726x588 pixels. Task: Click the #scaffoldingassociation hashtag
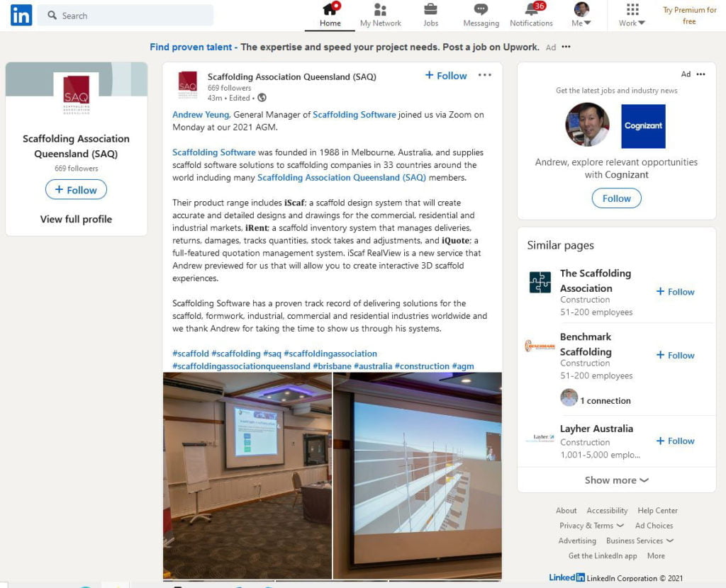point(330,354)
